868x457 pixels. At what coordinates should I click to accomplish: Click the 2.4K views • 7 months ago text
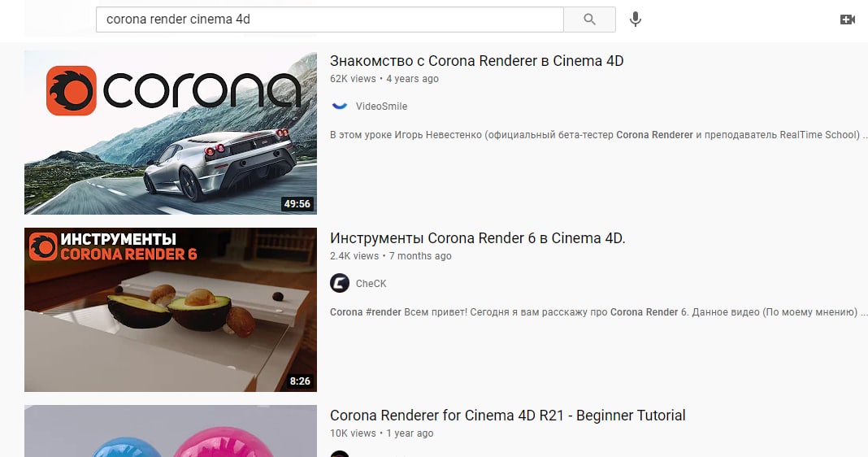[x=391, y=256]
